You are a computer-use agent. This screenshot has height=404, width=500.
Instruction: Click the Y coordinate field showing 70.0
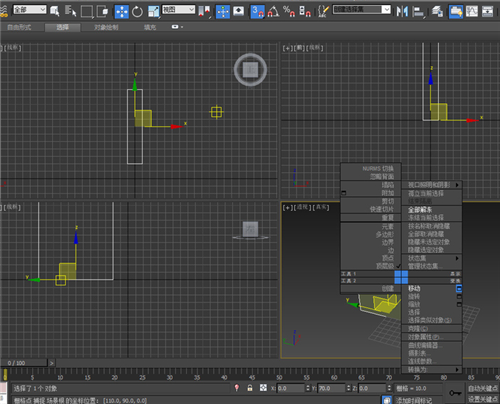point(332,388)
